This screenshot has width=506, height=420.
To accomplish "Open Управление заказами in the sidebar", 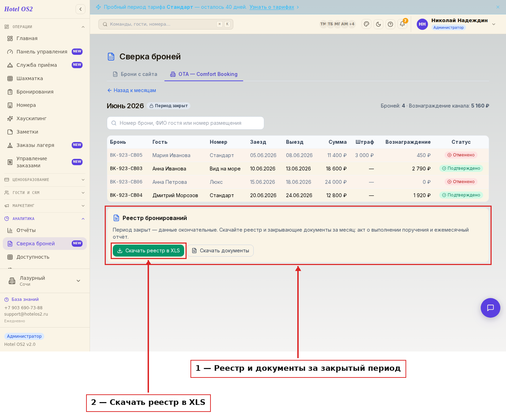I will click(x=45, y=162).
